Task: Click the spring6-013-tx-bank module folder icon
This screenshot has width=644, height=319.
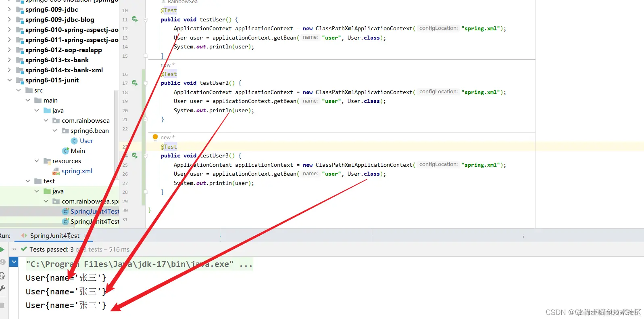Action: click(20, 60)
